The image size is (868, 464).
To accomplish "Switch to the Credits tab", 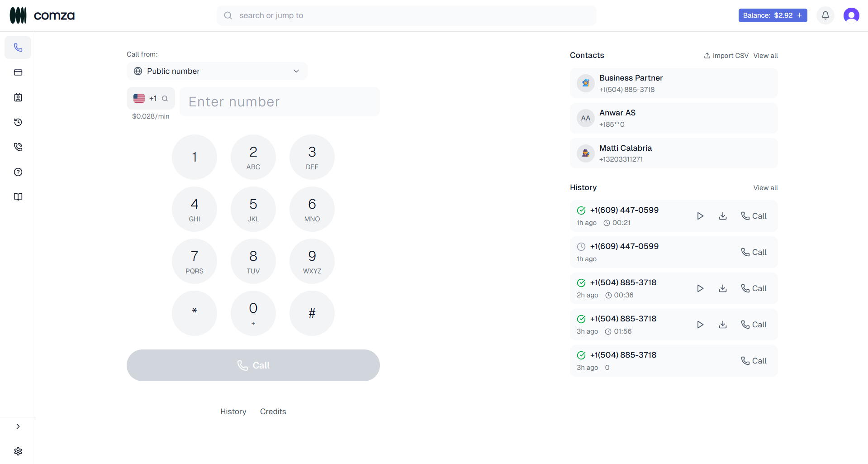I will 273,411.
